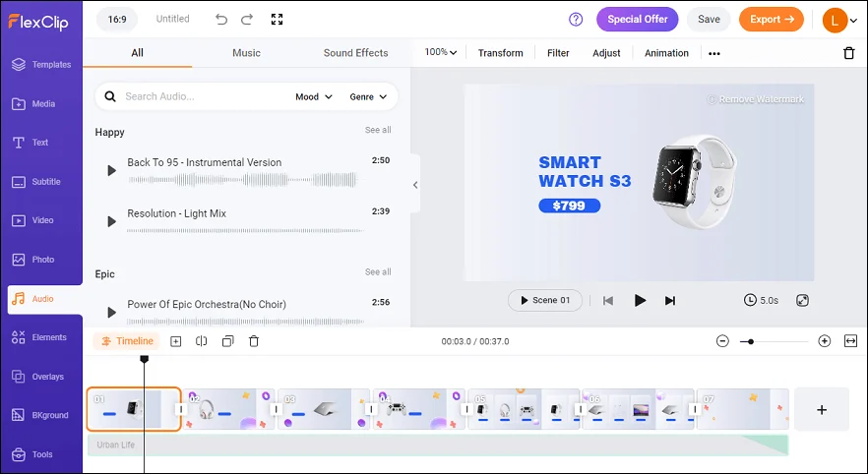Collapse the audio panel with side arrow

(415, 185)
